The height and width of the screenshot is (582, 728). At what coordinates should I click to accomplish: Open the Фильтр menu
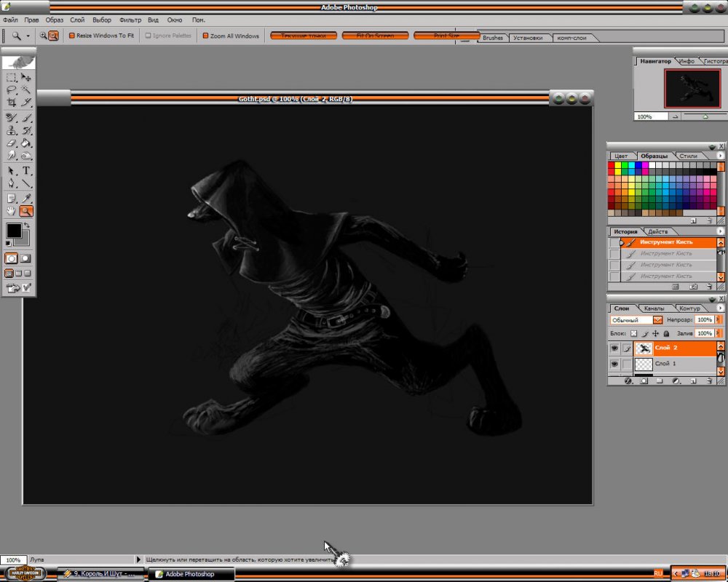(130, 20)
